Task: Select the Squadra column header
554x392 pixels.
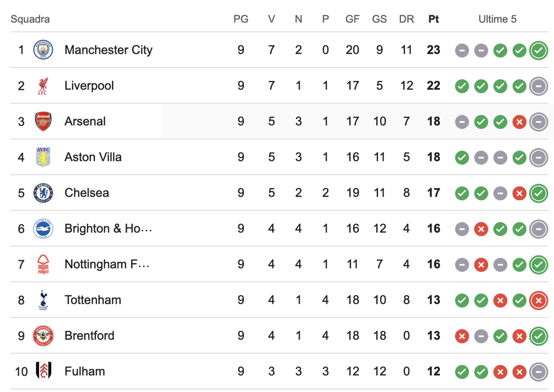Action: (30, 19)
